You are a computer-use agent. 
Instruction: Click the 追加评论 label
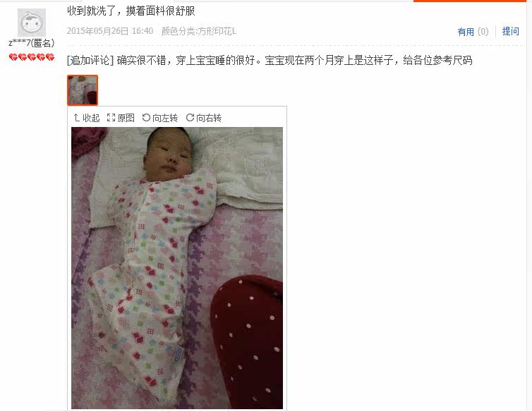[x=90, y=61]
